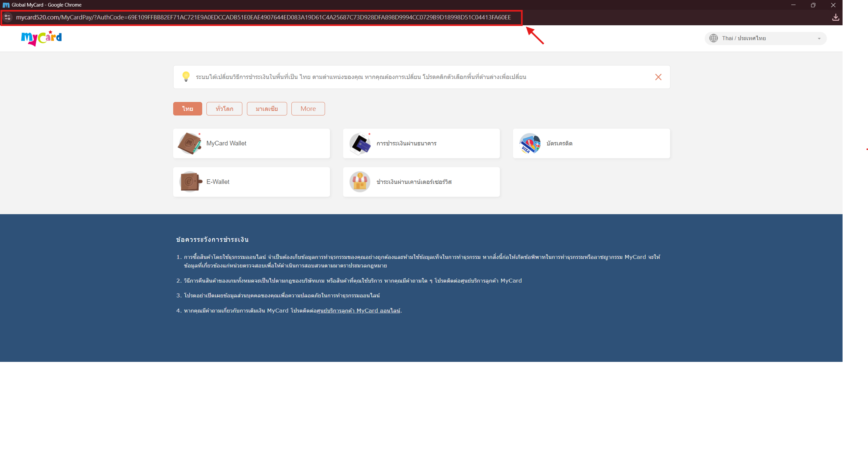Screen dimensions: 868x453
Task: Expand the Thai / ประเทศไทย language dropdown
Action: pyautogui.click(x=765, y=38)
